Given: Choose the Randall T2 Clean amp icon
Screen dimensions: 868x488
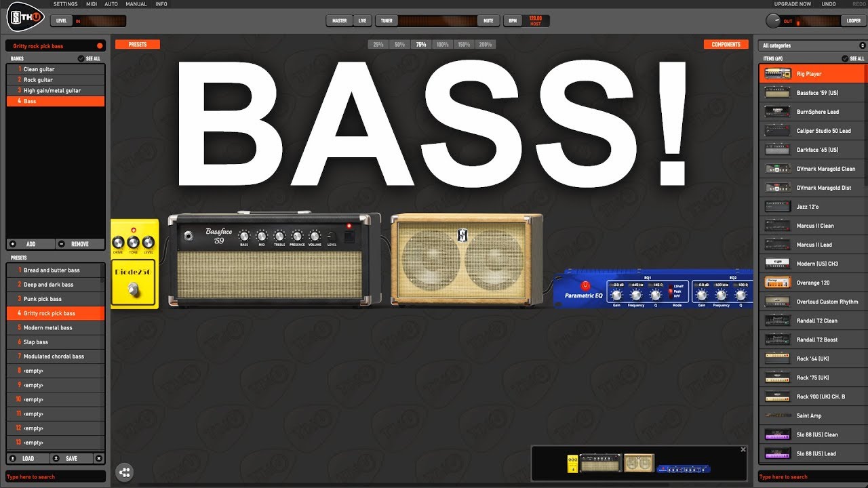Looking at the screenshot, I should click(x=776, y=321).
